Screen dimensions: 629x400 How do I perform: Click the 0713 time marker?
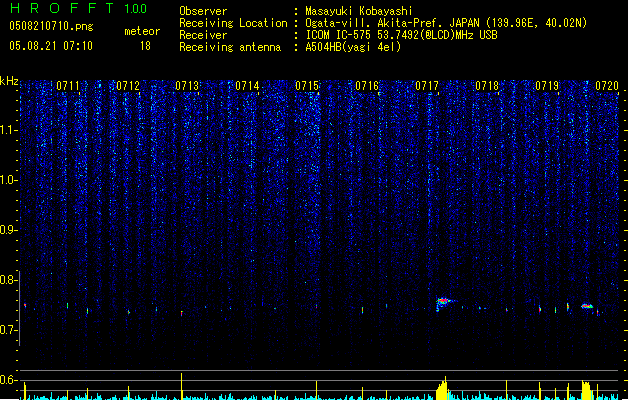[187, 86]
